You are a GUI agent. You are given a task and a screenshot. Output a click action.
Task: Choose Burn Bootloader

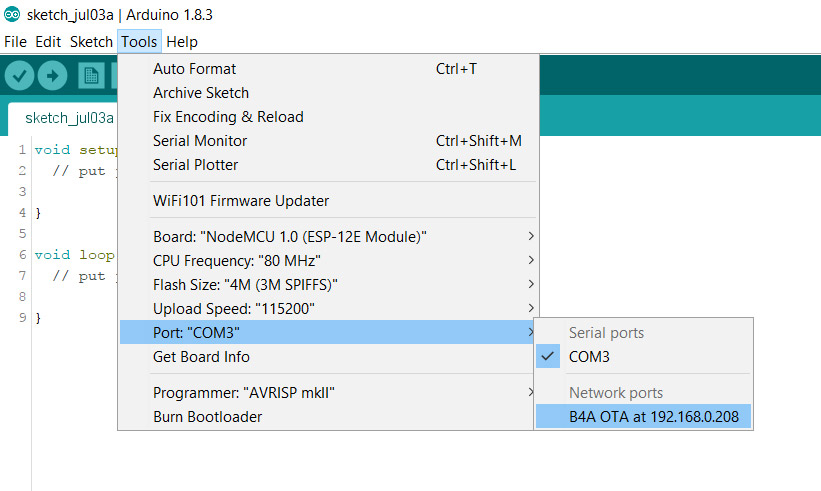pyautogui.click(x=207, y=417)
